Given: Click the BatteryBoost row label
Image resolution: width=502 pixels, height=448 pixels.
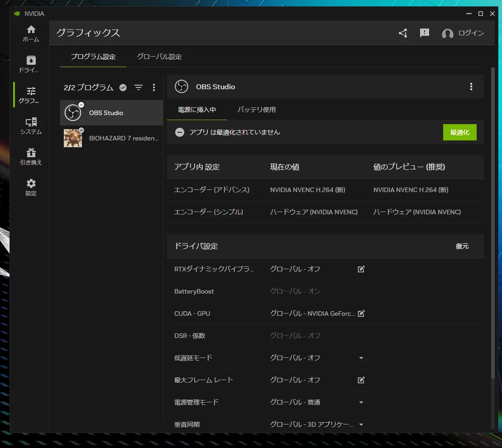Looking at the screenshot, I should (194, 291).
